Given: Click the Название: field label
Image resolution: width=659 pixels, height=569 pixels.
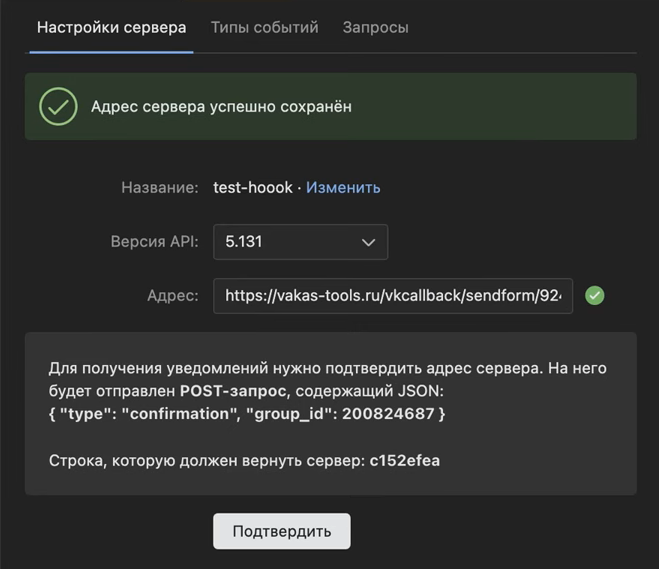Looking at the screenshot, I should pos(160,187).
